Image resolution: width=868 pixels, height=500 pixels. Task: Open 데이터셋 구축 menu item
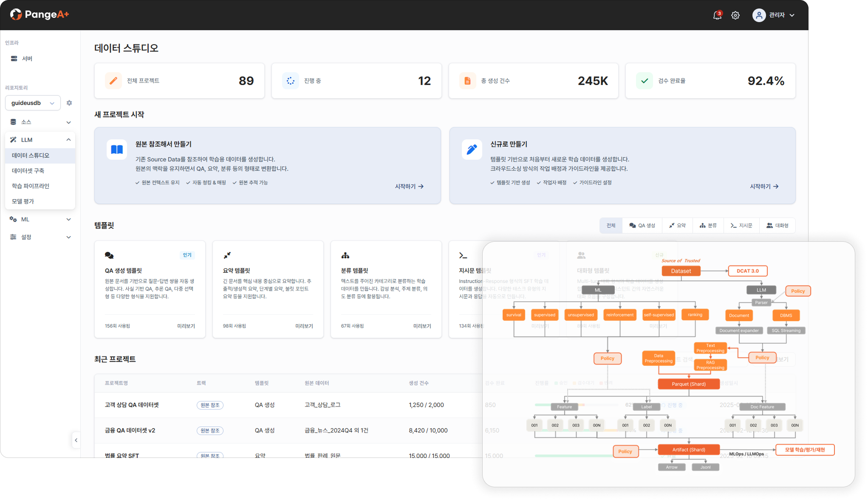[x=28, y=171]
